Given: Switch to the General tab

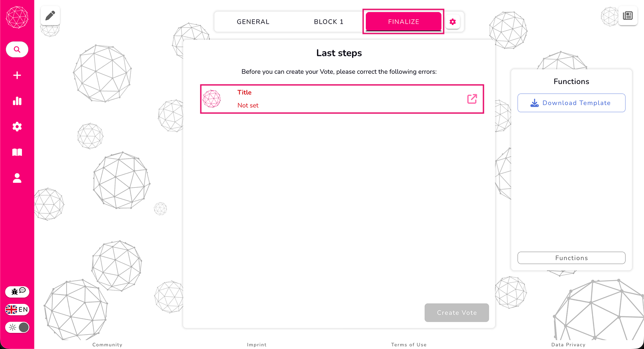Looking at the screenshot, I should pos(253,22).
